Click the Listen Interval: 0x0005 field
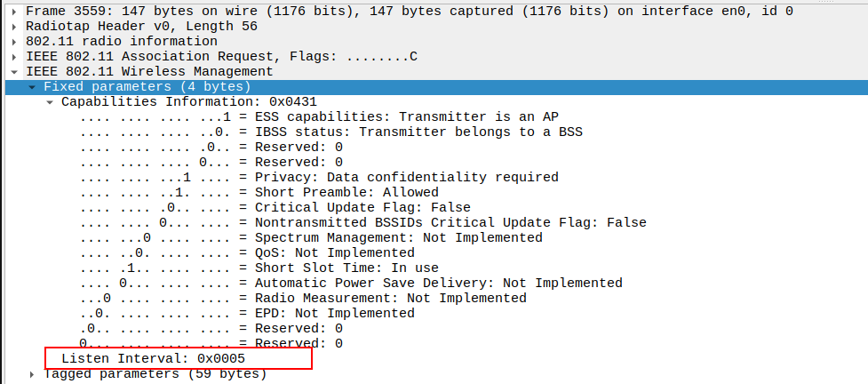868x384 pixels. 153,358
